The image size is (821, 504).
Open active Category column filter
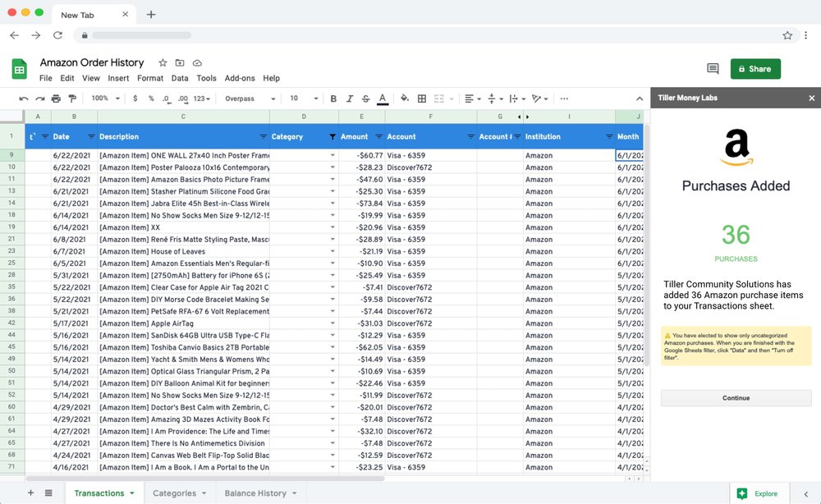point(333,136)
